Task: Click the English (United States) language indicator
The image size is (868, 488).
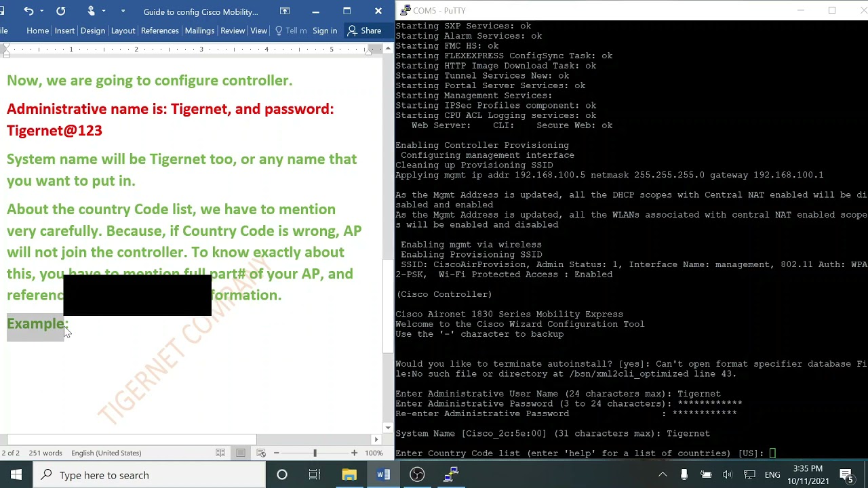Action: coord(106,453)
